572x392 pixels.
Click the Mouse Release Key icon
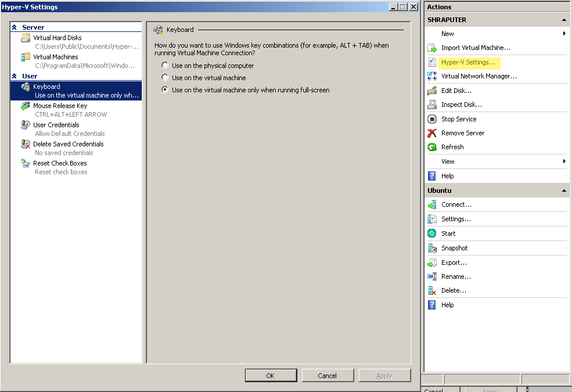[x=26, y=106]
